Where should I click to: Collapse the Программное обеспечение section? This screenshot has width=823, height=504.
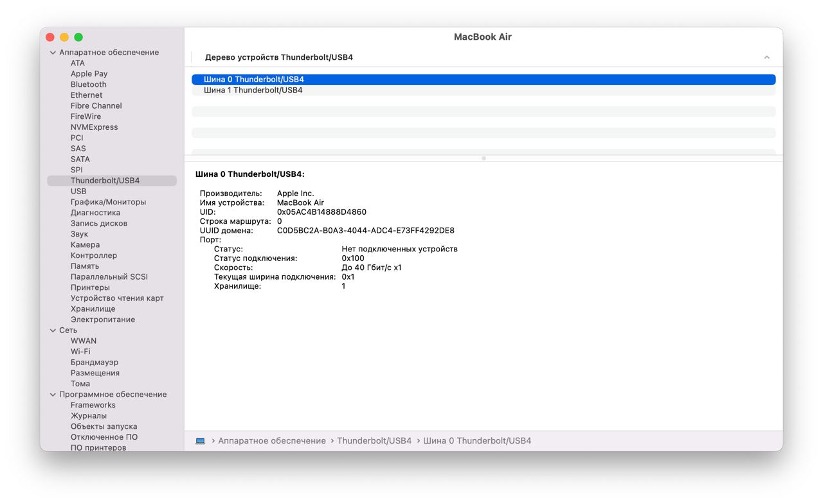point(53,395)
